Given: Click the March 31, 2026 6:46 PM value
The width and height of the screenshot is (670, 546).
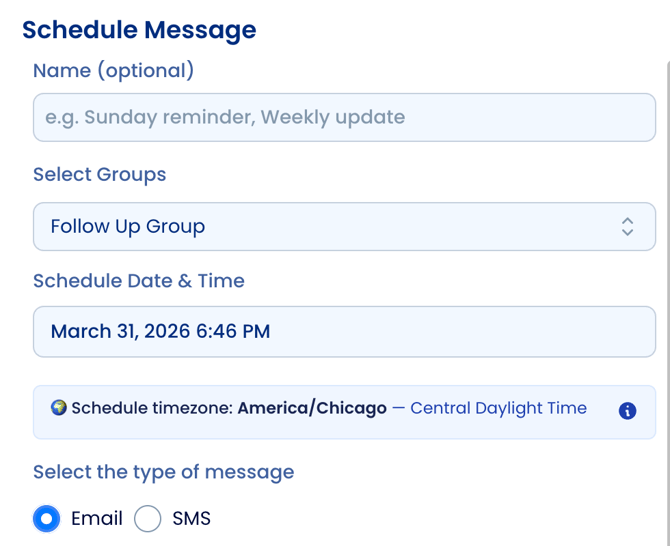Looking at the screenshot, I should pyautogui.click(x=160, y=332).
